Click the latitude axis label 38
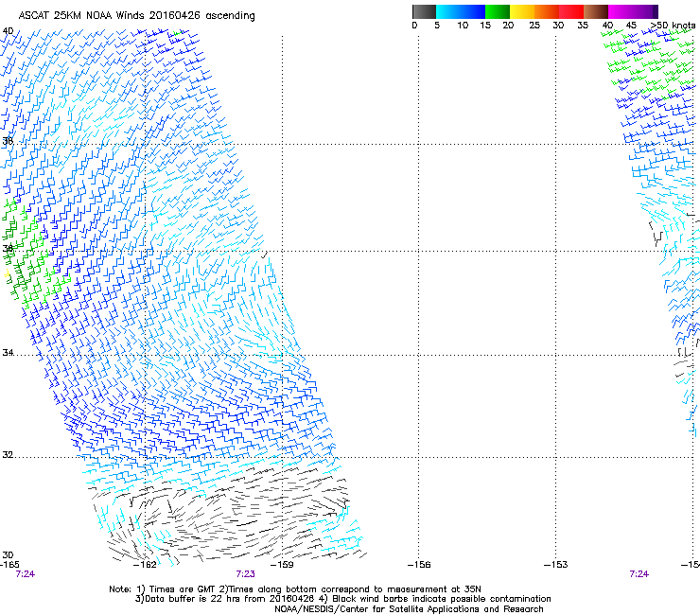700x615 pixels. 8,141
